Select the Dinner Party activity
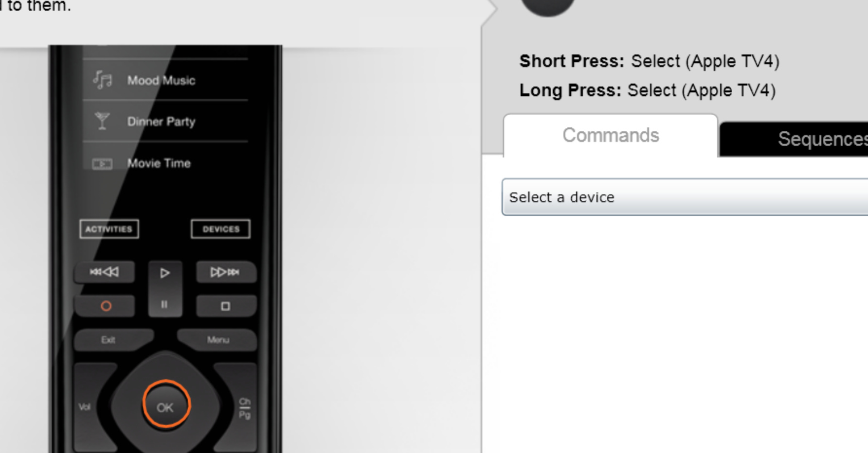 pyautogui.click(x=161, y=122)
